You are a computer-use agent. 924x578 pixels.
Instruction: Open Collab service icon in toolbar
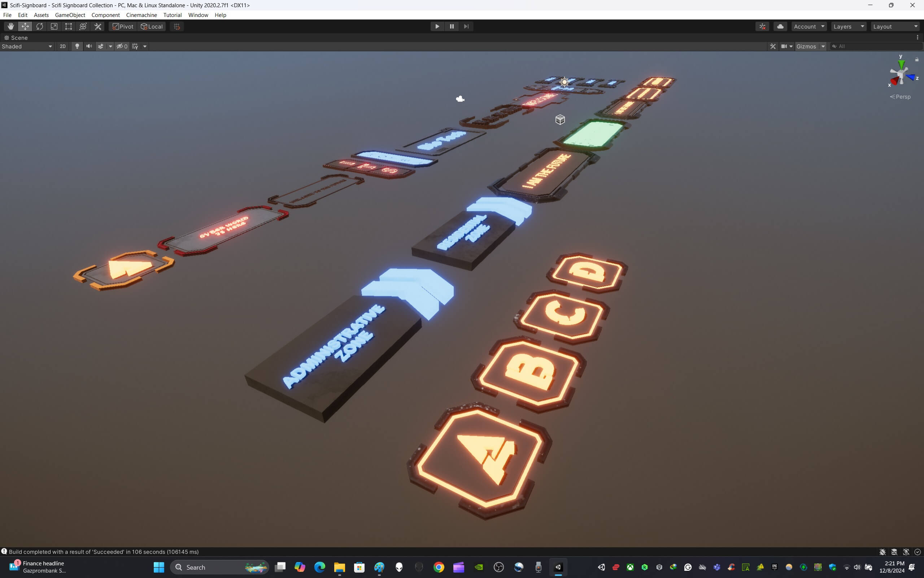[763, 26]
